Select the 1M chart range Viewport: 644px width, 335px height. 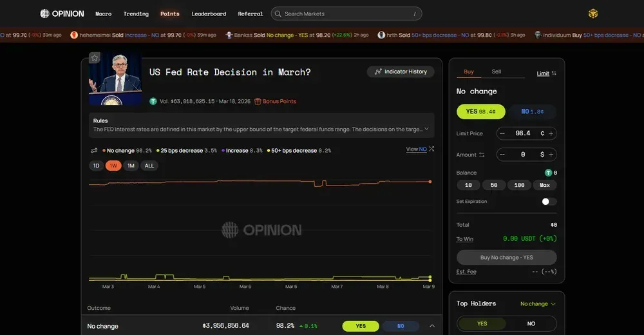[x=131, y=166]
